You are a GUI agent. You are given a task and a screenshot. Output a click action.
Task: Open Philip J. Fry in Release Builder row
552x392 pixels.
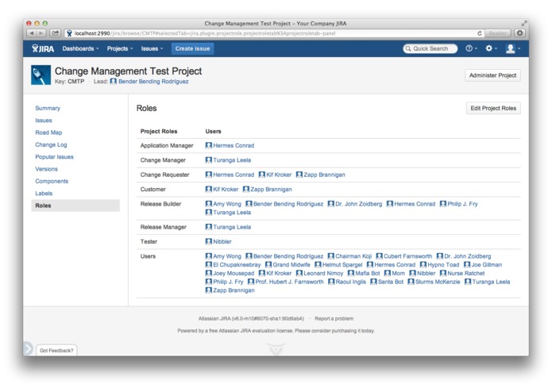pyautogui.click(x=462, y=204)
